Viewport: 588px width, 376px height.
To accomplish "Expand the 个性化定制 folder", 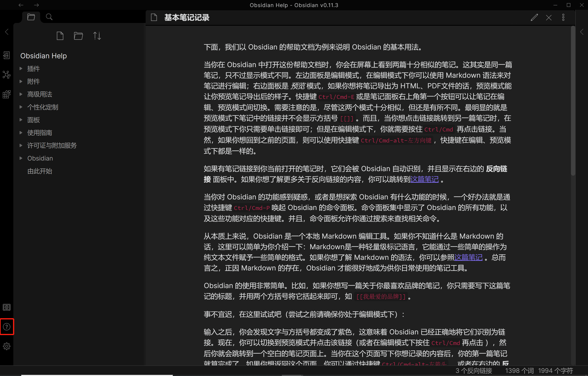I will (x=21, y=107).
